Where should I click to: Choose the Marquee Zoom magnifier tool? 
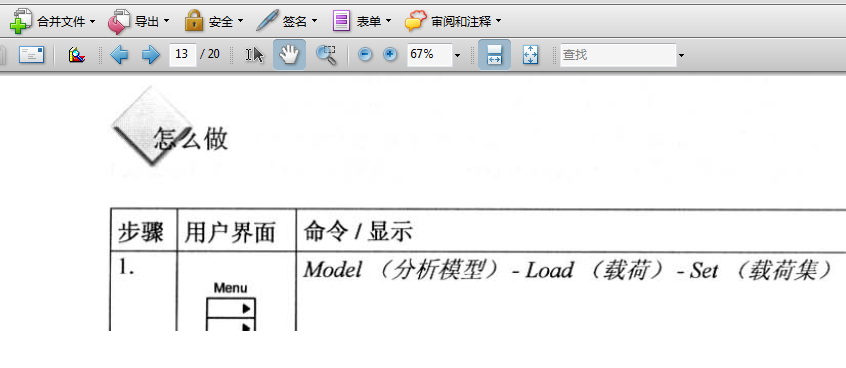pyautogui.click(x=326, y=54)
